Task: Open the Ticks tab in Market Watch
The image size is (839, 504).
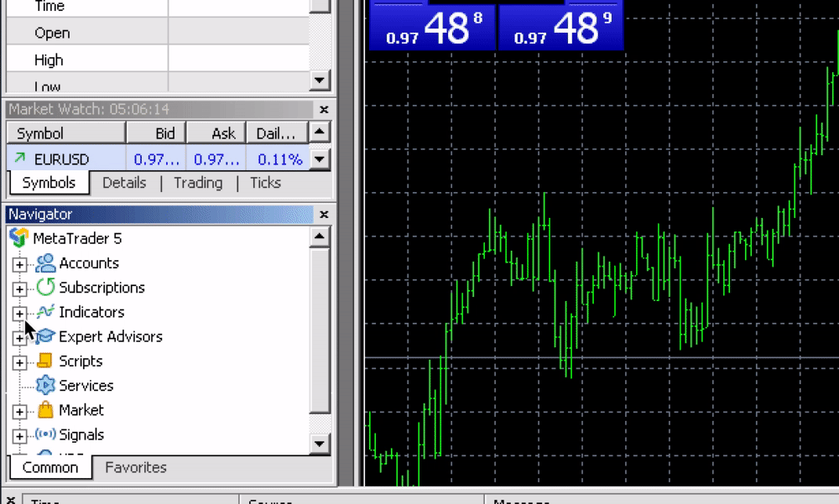Action: tap(265, 183)
